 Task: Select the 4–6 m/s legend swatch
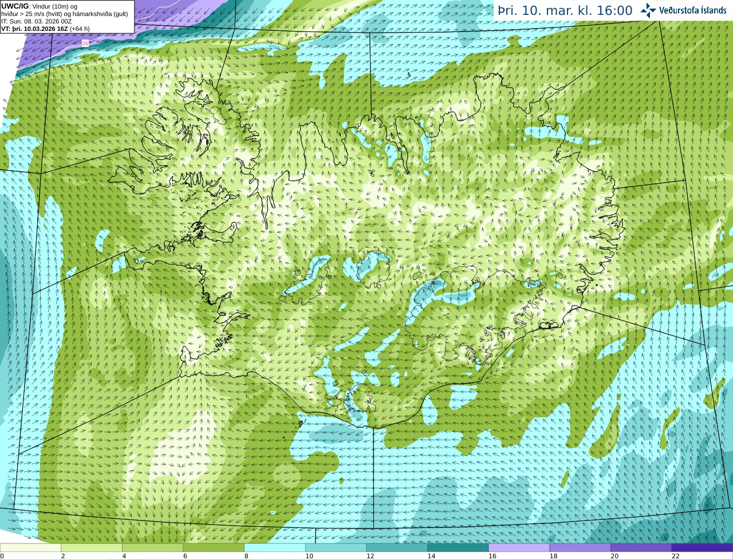tap(152, 548)
